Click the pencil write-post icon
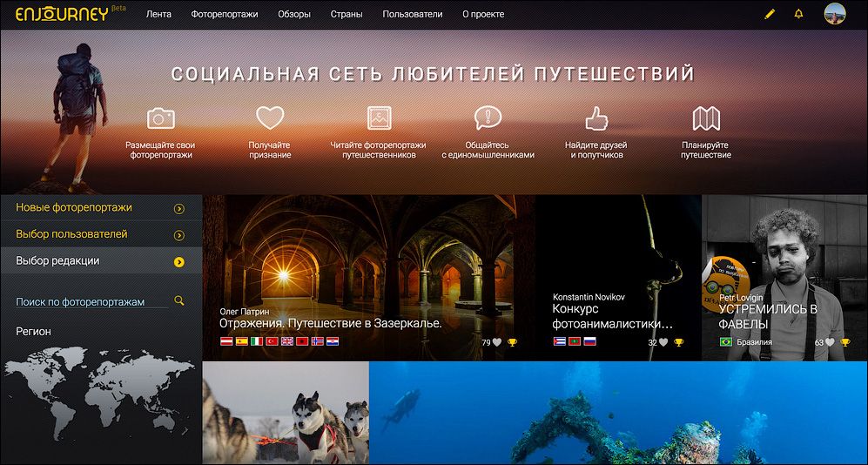 coord(770,15)
